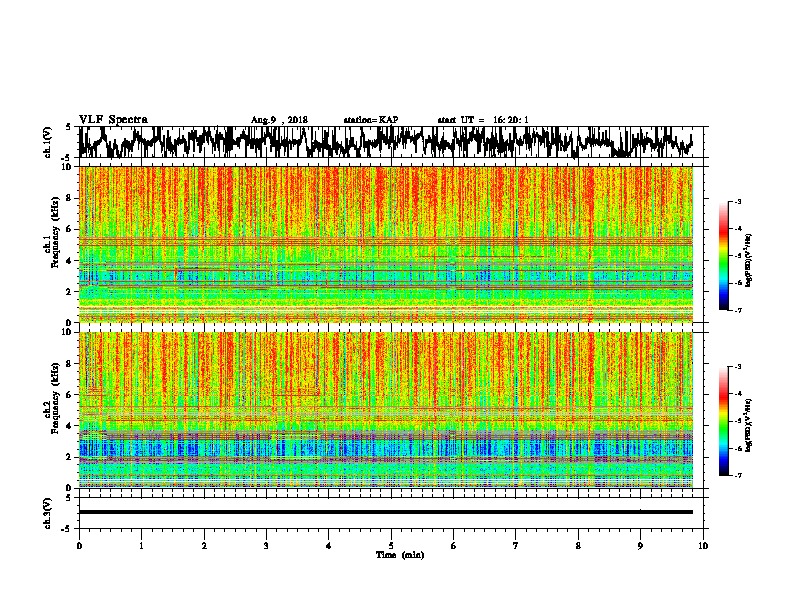This screenshot has width=792, height=612.
Task: Click tick label '2' on the Time axis
Action: point(204,546)
